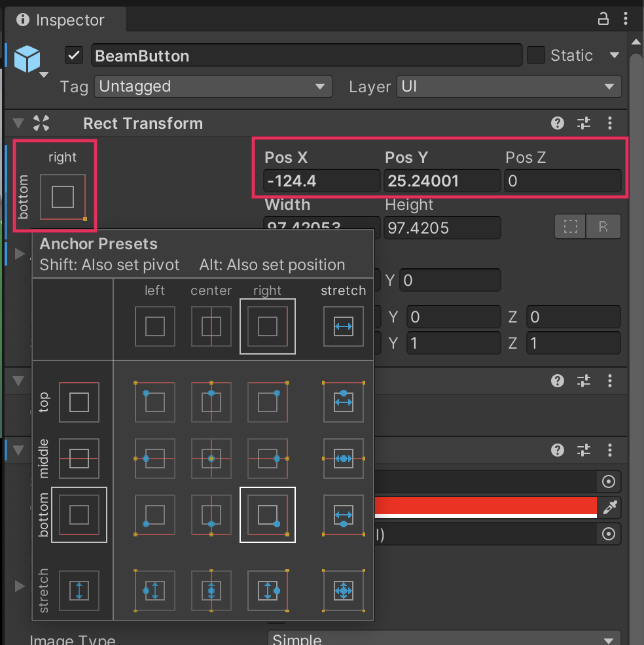Collapse the Rect Transform component foldout

click(x=18, y=123)
